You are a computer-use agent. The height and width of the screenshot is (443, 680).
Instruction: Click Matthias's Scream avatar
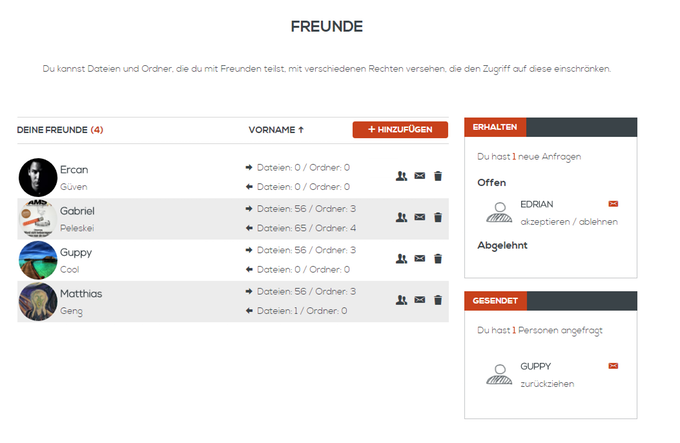pyautogui.click(x=38, y=301)
